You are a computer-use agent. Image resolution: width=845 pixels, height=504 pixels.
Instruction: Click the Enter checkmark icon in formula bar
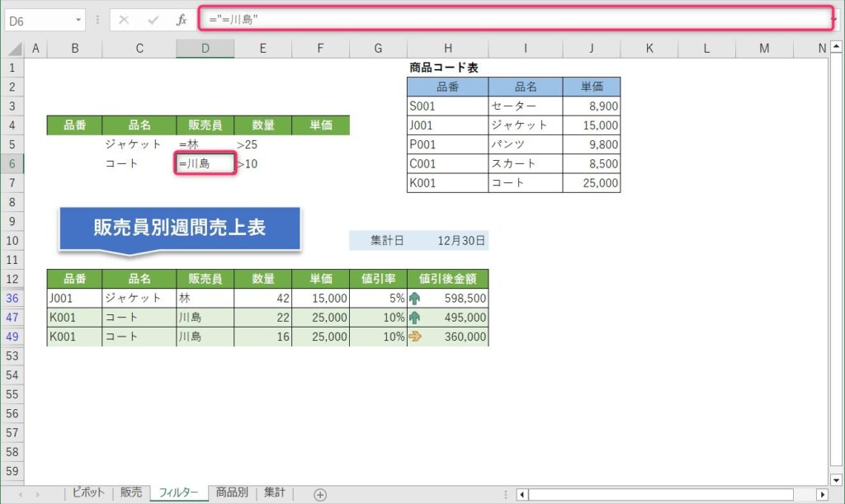(x=153, y=20)
